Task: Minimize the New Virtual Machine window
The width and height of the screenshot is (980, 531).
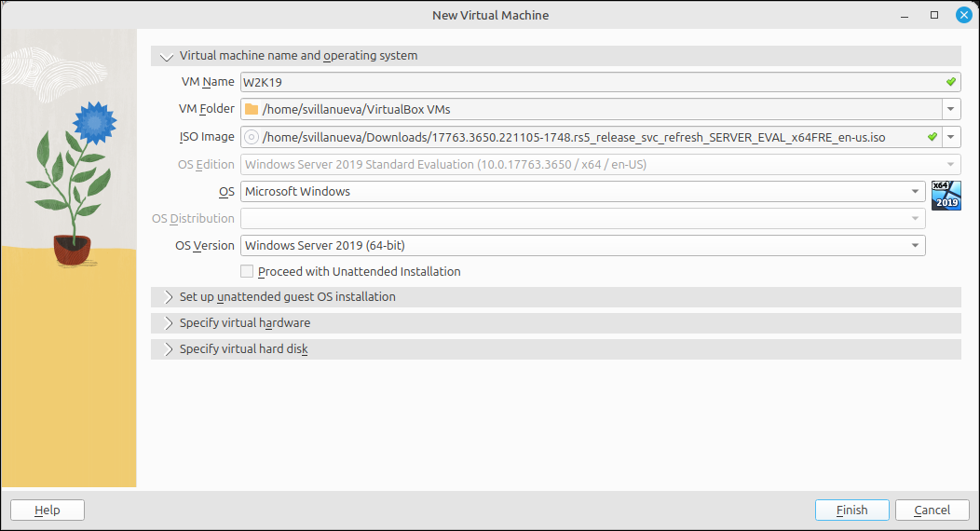Action: 905,16
